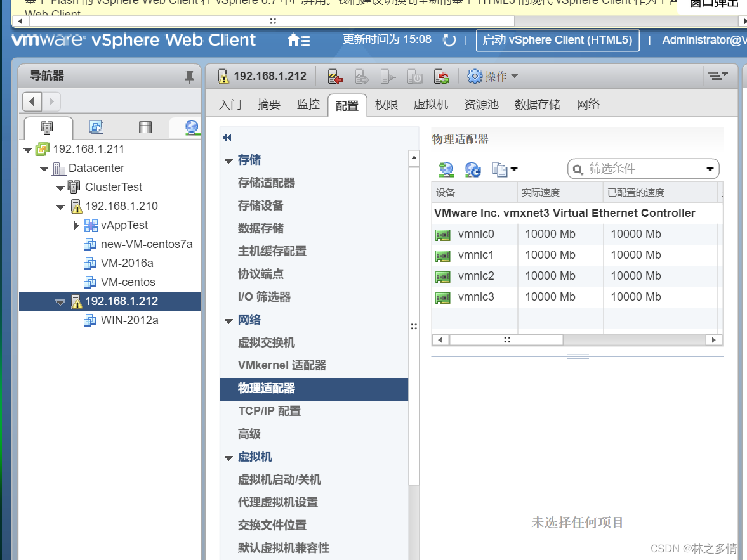747x560 pixels.
Task: Open the 入门 tab
Action: [x=230, y=105]
